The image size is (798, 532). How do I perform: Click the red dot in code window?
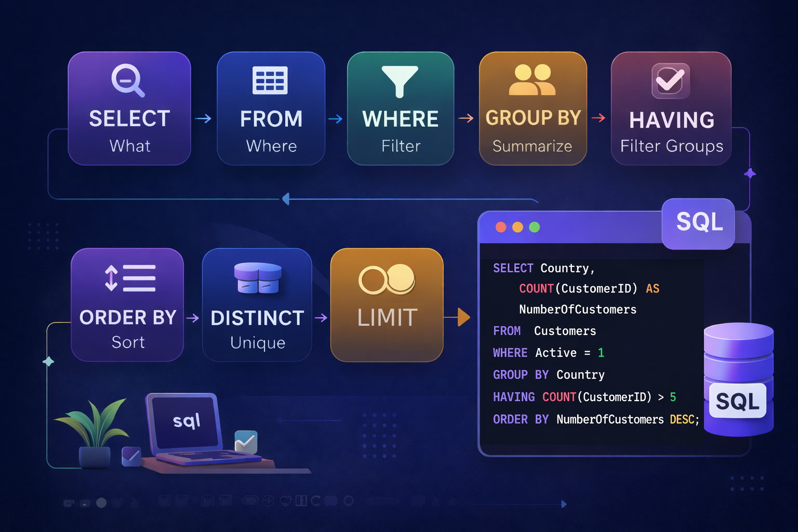pyautogui.click(x=501, y=227)
